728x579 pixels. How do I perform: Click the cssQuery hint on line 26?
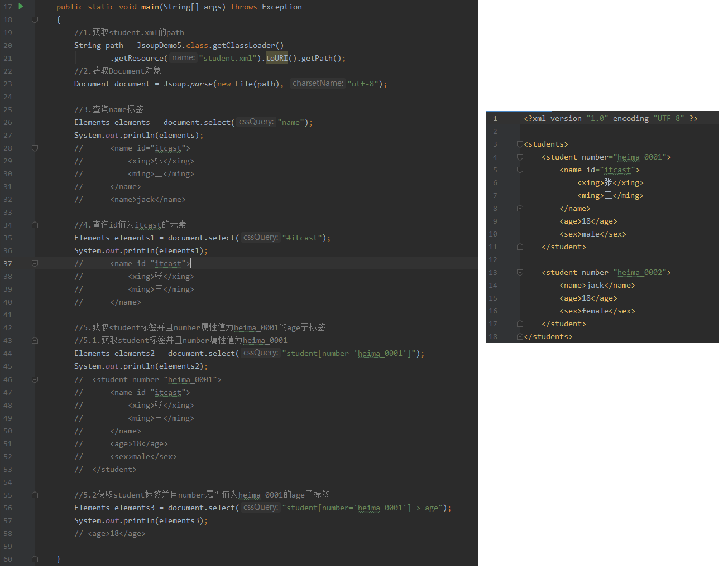256,122
